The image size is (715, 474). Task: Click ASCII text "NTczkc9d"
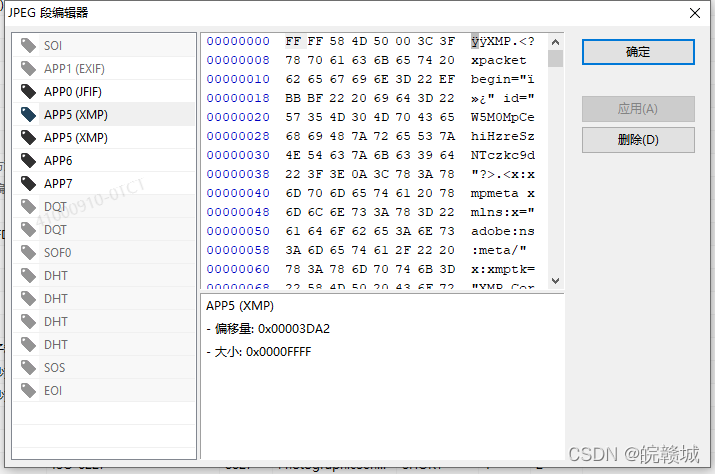(x=503, y=155)
